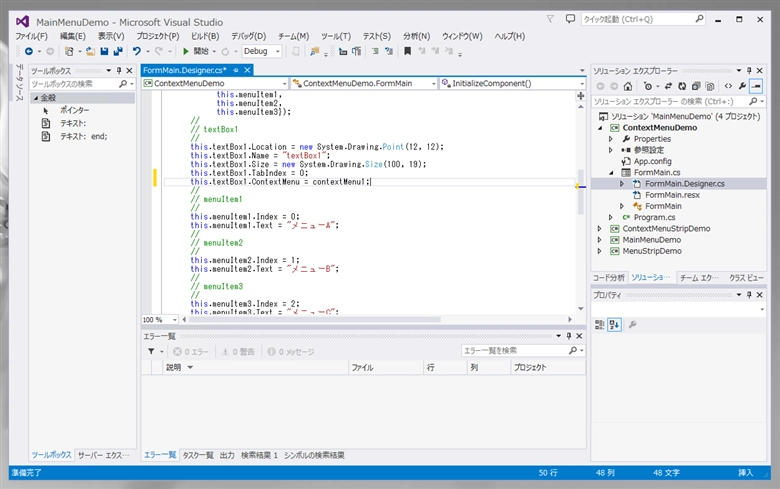Open the ツール(T) menu
The image size is (780, 489).
(335, 36)
